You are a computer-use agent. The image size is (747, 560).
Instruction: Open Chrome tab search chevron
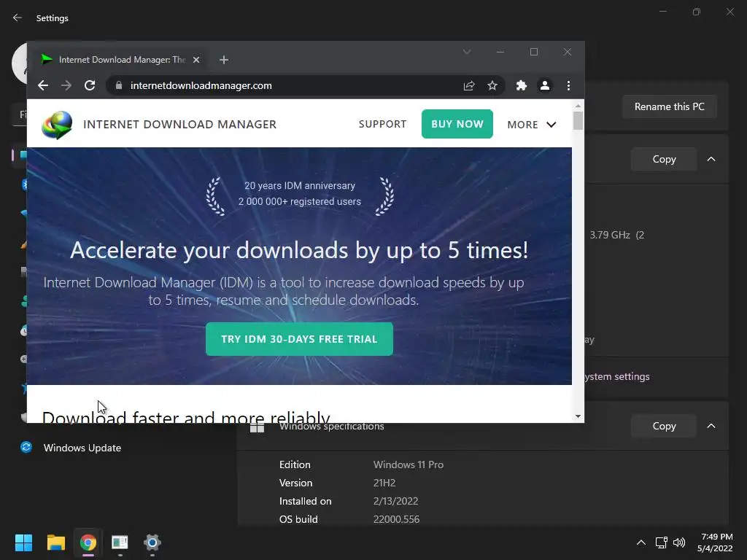tap(467, 52)
